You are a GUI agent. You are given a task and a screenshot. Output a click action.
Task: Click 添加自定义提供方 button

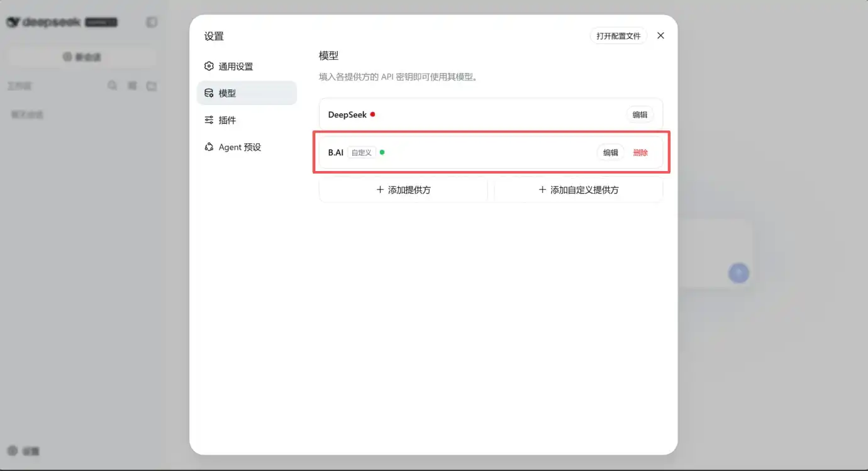click(x=579, y=189)
